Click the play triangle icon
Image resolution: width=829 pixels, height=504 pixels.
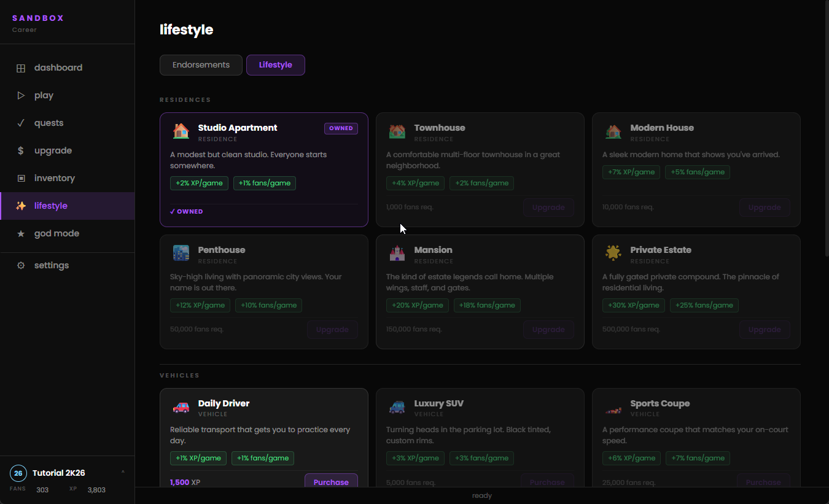[x=21, y=96]
